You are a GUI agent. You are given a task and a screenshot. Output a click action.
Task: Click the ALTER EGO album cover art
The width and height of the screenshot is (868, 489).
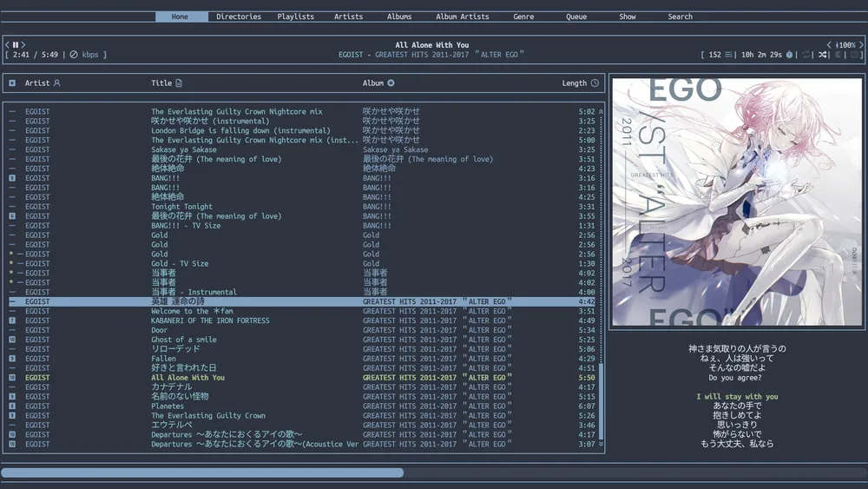click(x=737, y=202)
